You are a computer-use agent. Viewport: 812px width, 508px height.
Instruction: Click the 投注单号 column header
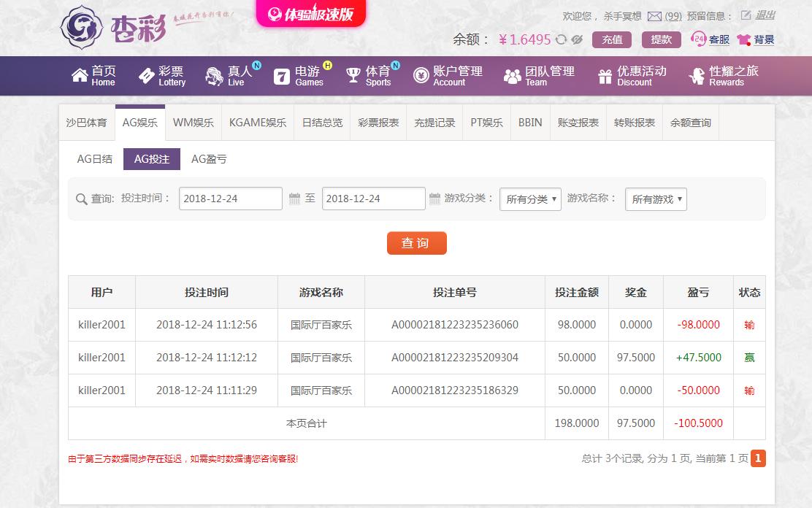[455, 293]
